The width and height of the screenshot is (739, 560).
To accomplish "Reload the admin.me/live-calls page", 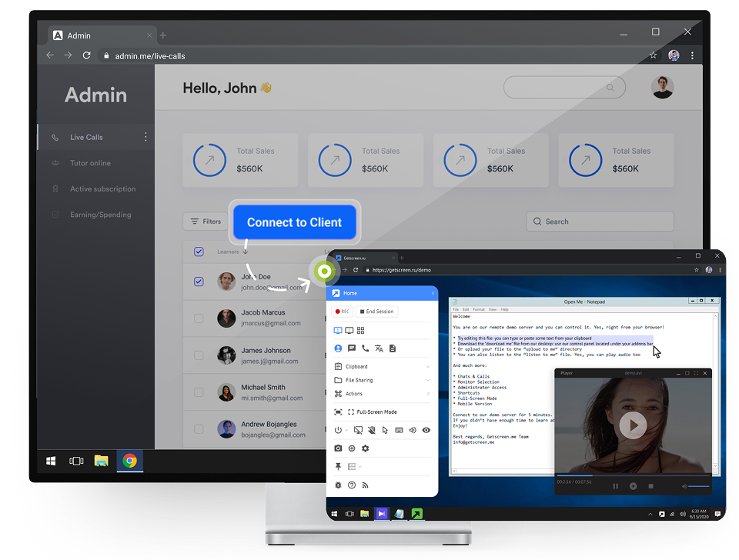I will pos(86,55).
